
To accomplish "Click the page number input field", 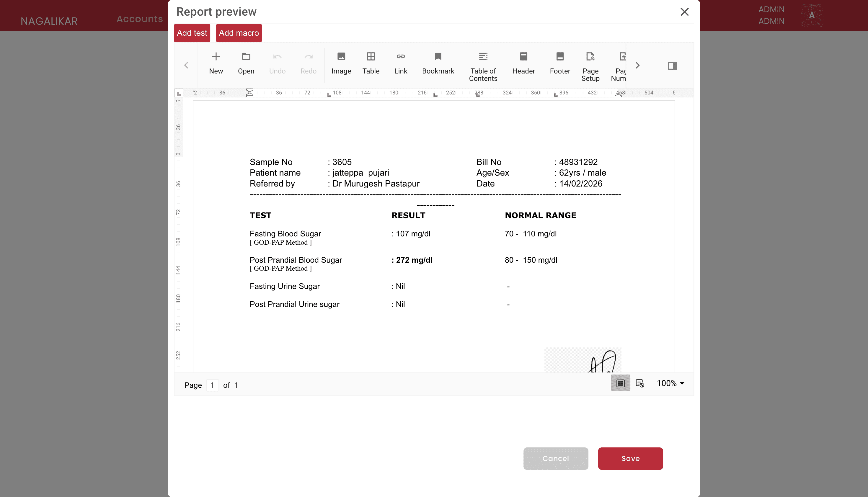I will tap(212, 385).
